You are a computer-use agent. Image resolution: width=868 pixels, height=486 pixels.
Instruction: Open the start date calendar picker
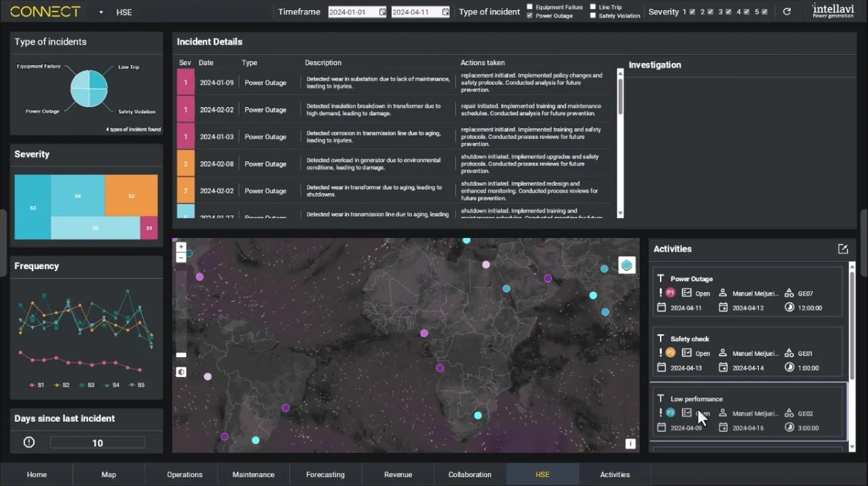tap(382, 12)
